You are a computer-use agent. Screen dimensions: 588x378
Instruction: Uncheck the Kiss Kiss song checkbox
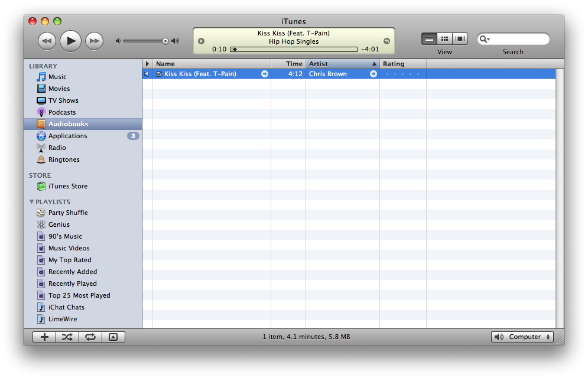point(158,74)
